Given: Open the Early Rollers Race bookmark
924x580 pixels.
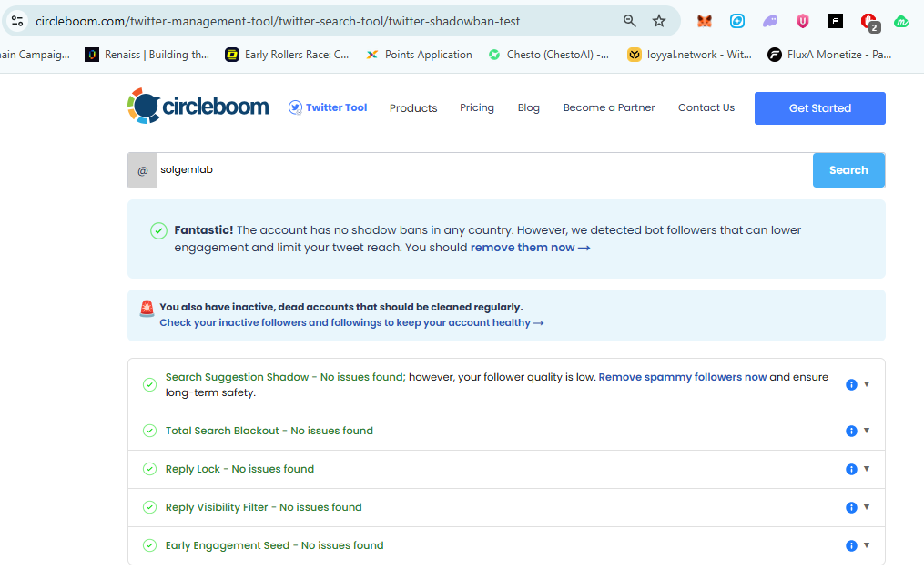Looking at the screenshot, I should point(287,55).
